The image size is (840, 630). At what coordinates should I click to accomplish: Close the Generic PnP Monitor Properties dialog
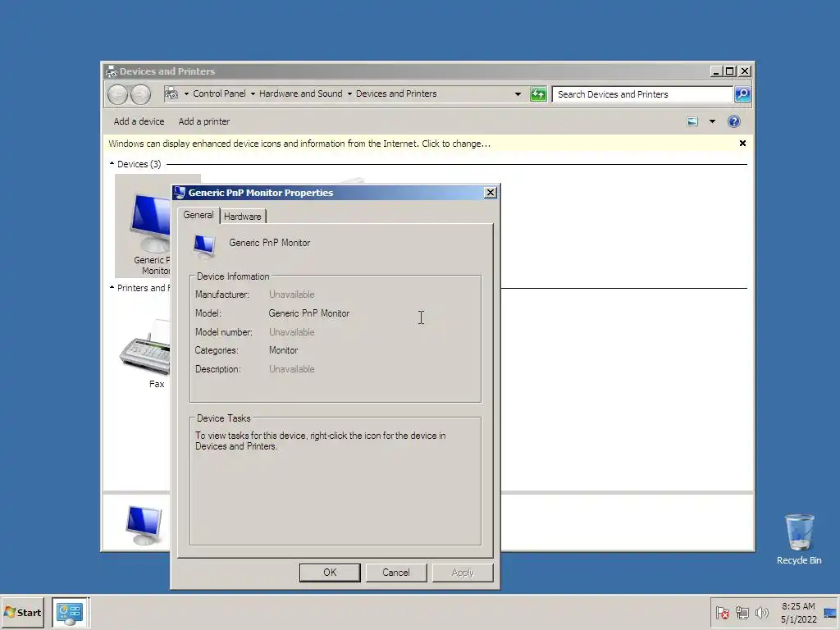(x=491, y=192)
